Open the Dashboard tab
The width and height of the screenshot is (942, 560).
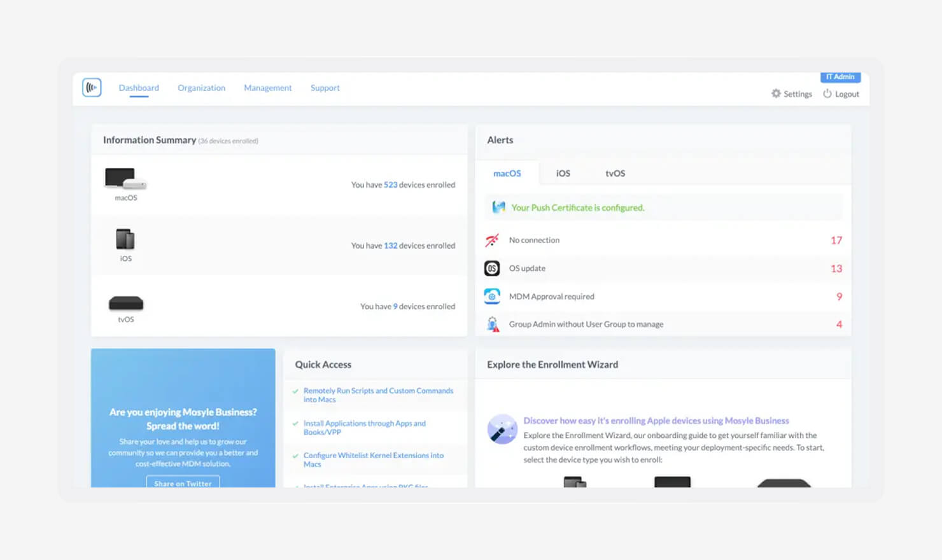pyautogui.click(x=139, y=88)
